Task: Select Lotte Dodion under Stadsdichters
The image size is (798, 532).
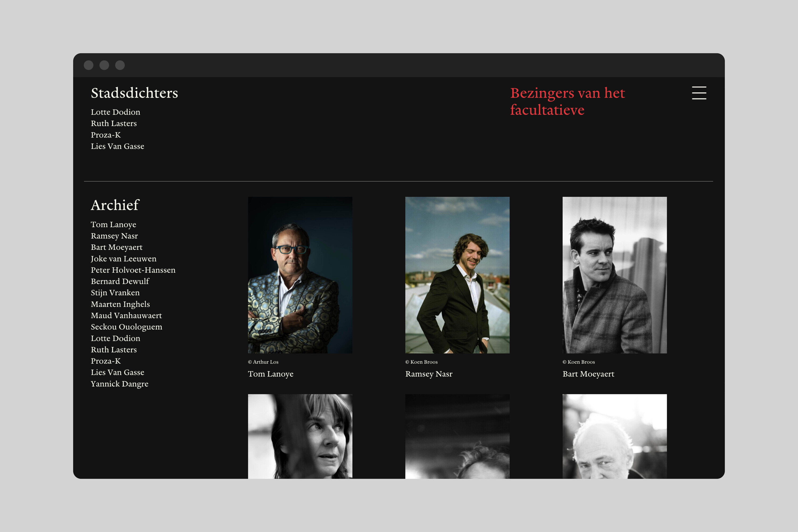Action: coord(115,112)
